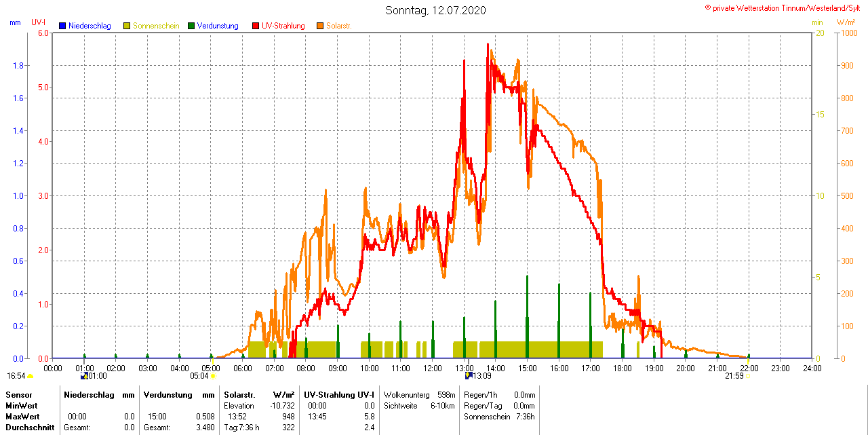
Task: Click the sunrise icon beside 05:04
Action: (x=213, y=376)
